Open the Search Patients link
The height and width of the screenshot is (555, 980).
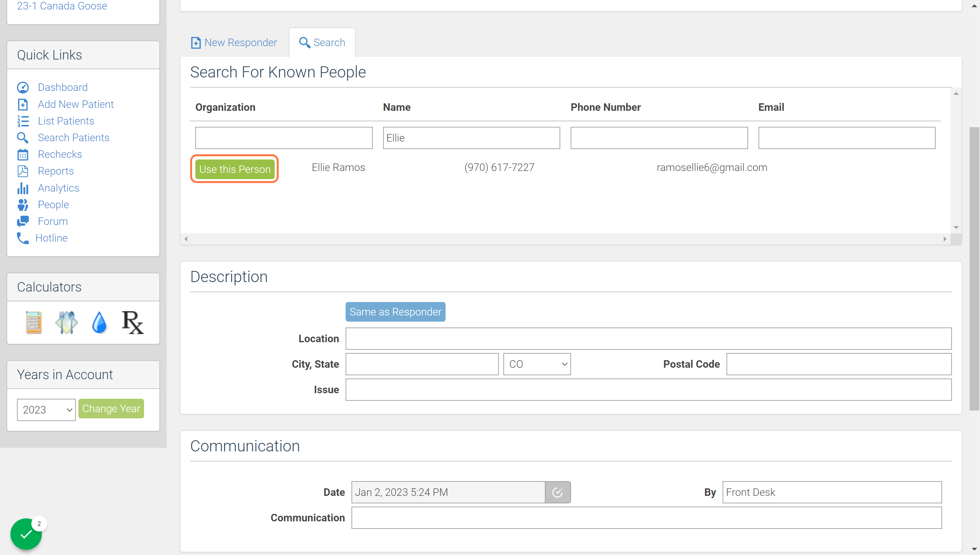pos(73,138)
